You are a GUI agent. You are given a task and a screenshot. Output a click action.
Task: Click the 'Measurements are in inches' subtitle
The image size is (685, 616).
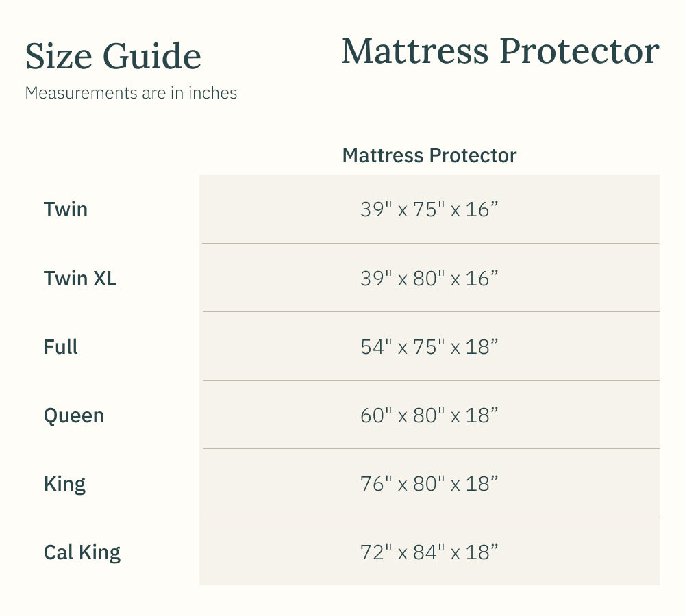click(x=131, y=92)
